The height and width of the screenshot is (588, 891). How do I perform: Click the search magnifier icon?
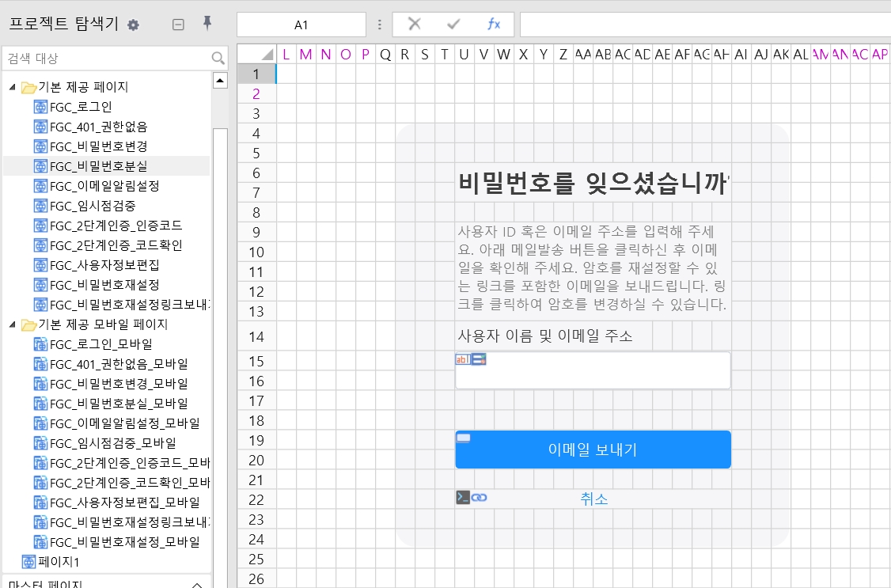click(x=218, y=59)
